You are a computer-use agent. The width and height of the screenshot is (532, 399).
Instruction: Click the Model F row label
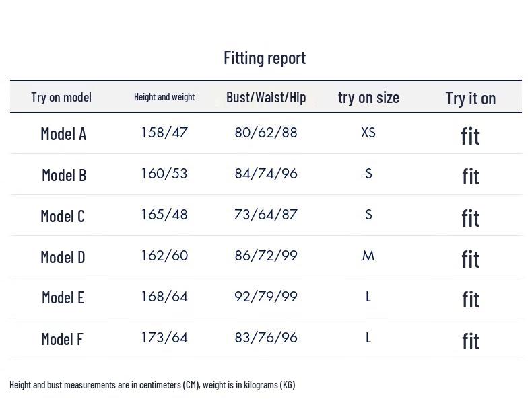[x=62, y=339]
